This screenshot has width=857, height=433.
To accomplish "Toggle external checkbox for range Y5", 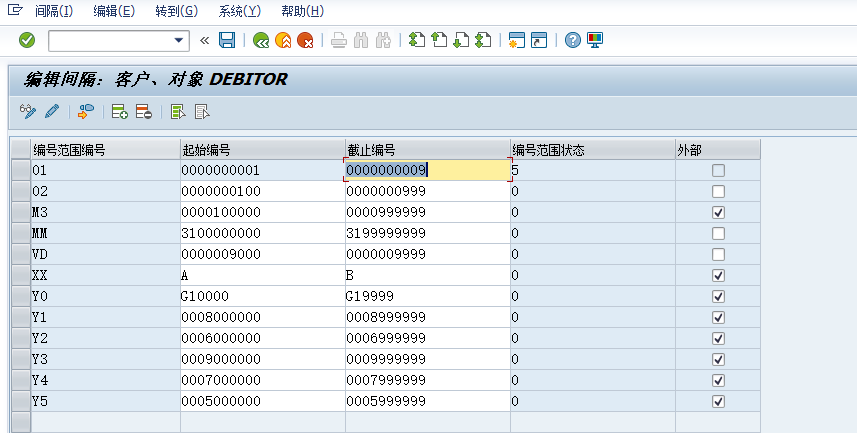I will (718, 401).
